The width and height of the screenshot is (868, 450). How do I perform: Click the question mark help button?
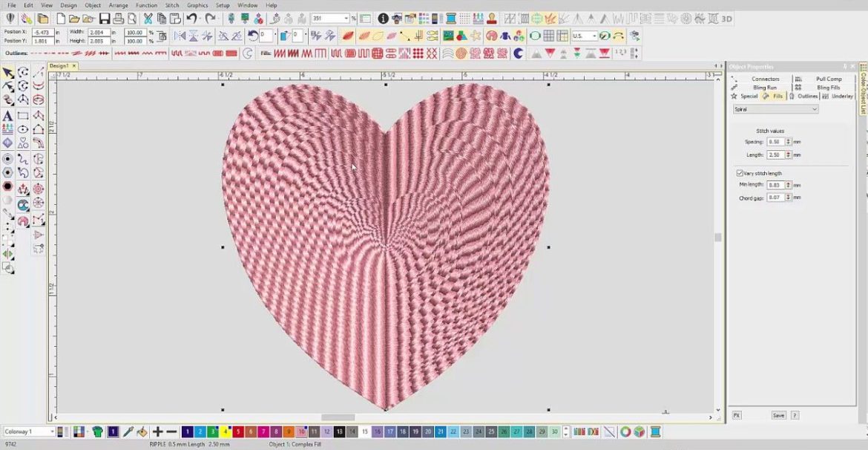coord(795,415)
